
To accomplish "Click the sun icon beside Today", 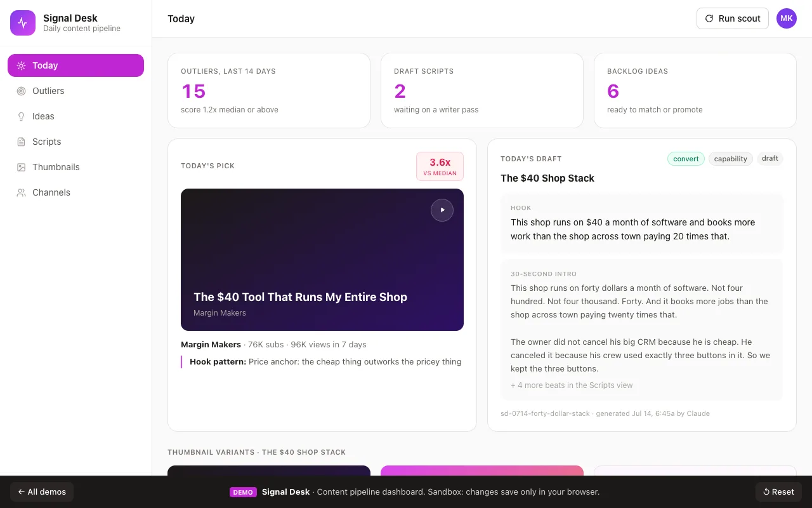I will click(21, 65).
